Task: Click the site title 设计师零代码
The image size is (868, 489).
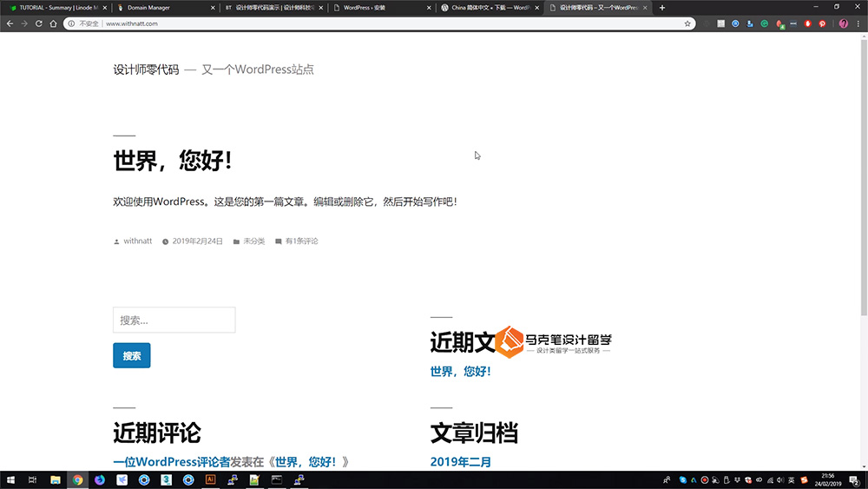Action: pyautogui.click(x=146, y=69)
